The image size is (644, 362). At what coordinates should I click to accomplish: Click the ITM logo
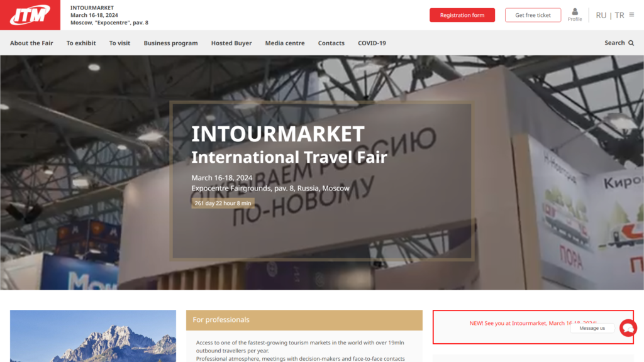pyautogui.click(x=30, y=15)
